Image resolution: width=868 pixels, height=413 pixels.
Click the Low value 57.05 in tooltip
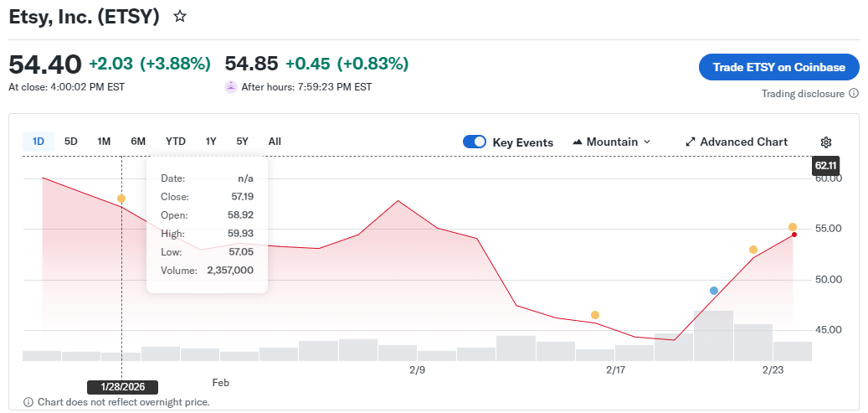tap(242, 252)
